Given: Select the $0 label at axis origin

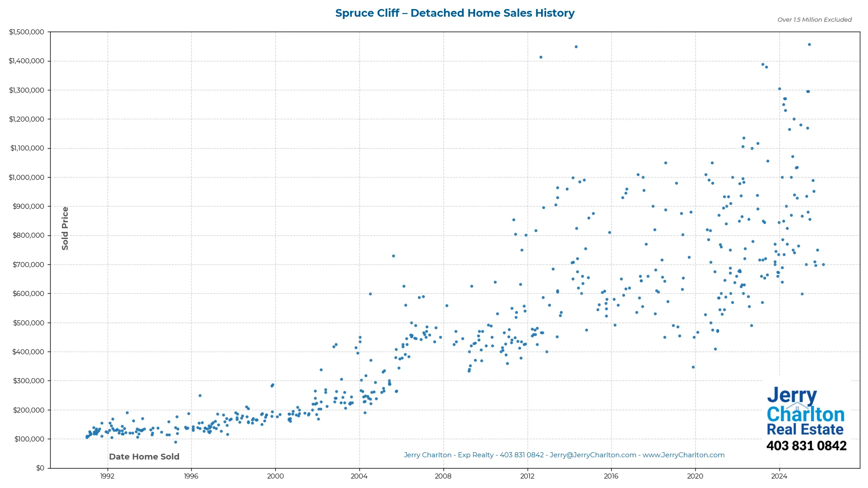Looking at the screenshot, I should coord(40,468).
